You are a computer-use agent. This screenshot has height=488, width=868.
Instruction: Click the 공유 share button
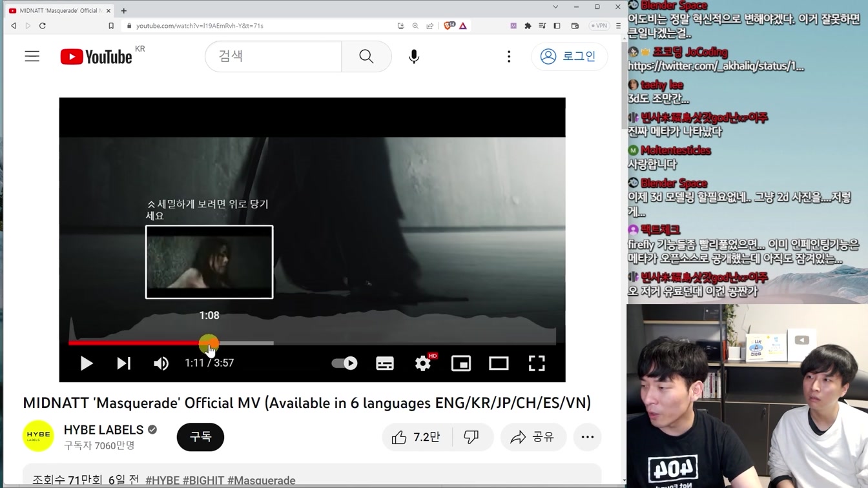click(x=533, y=437)
